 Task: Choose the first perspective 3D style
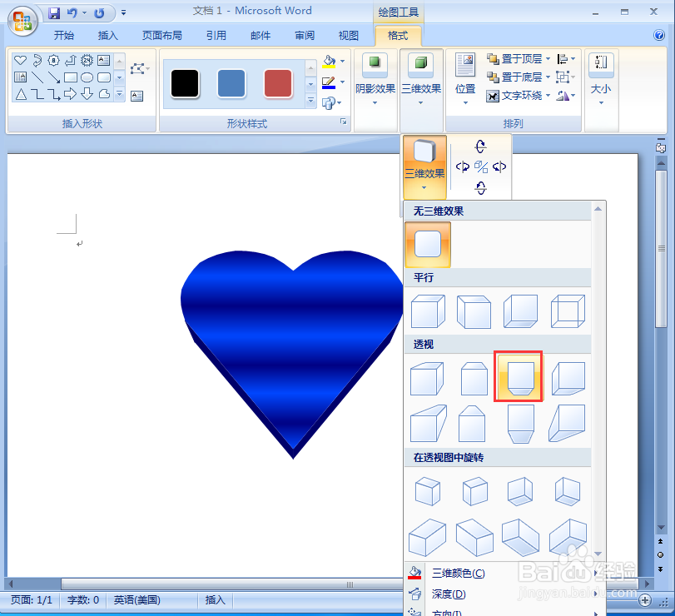click(427, 379)
